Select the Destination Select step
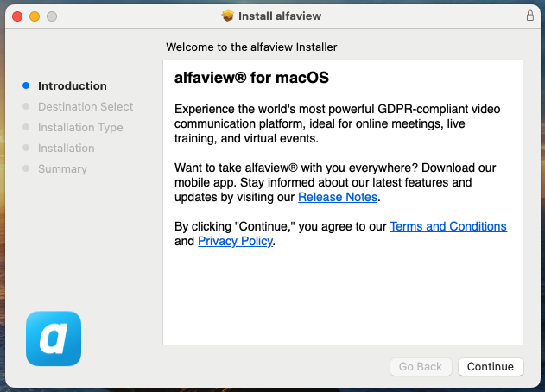Image resolution: width=545 pixels, height=392 pixels. [86, 107]
